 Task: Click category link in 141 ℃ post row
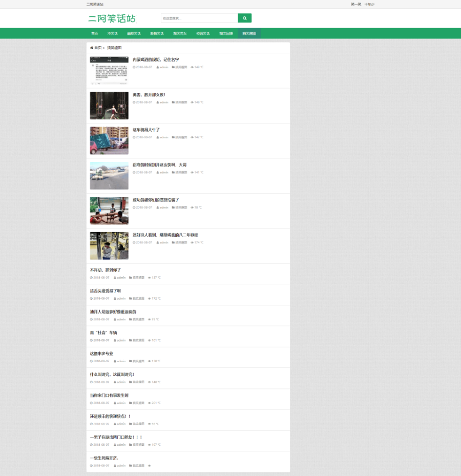pos(181,173)
